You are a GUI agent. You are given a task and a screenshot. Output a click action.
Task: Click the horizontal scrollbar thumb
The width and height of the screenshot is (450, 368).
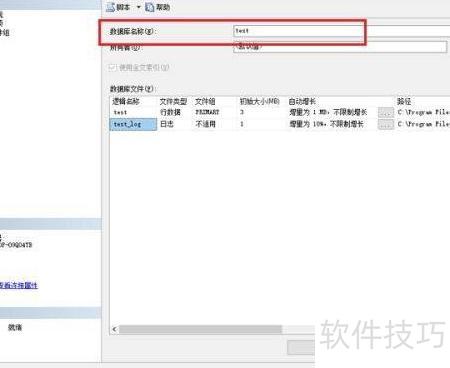tap(201, 329)
